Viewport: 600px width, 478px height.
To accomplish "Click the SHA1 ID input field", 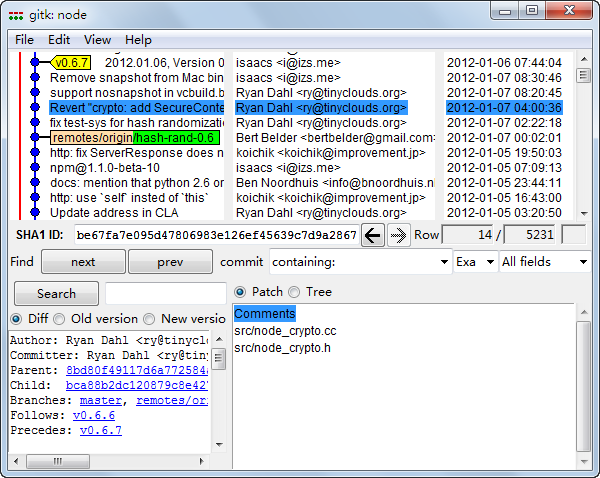I will [217, 235].
